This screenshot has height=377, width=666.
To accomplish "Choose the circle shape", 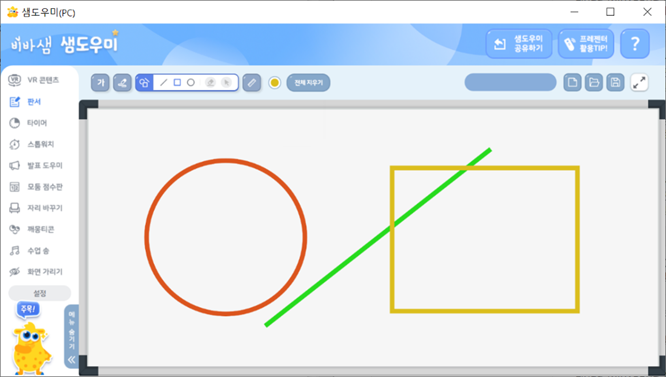I will (191, 82).
